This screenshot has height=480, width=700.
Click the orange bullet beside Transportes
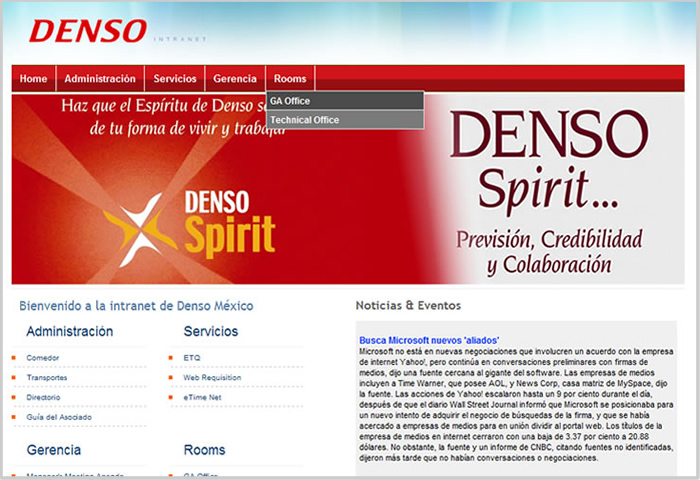(14, 377)
